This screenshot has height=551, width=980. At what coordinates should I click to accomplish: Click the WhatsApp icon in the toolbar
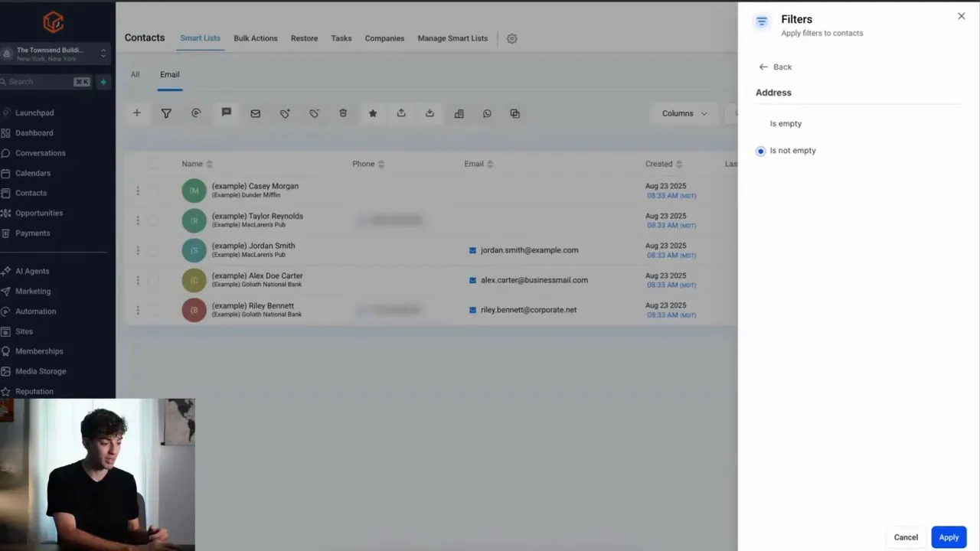click(487, 113)
